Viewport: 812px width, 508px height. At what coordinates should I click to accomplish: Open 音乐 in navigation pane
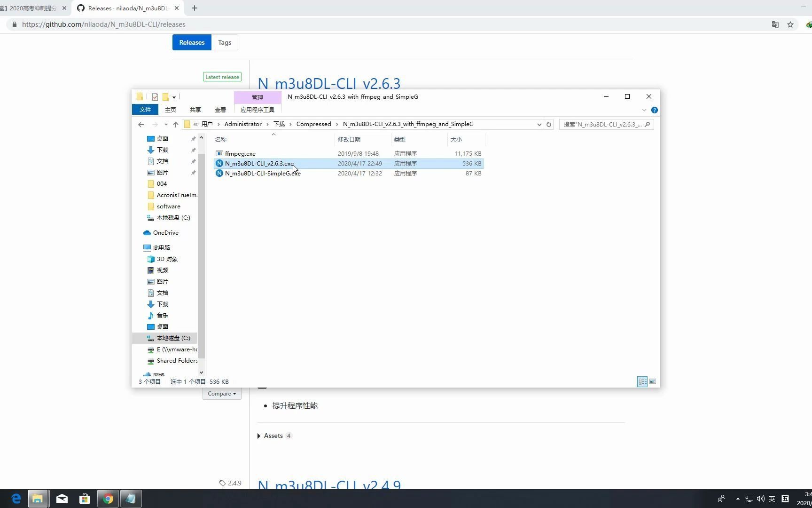coord(163,315)
